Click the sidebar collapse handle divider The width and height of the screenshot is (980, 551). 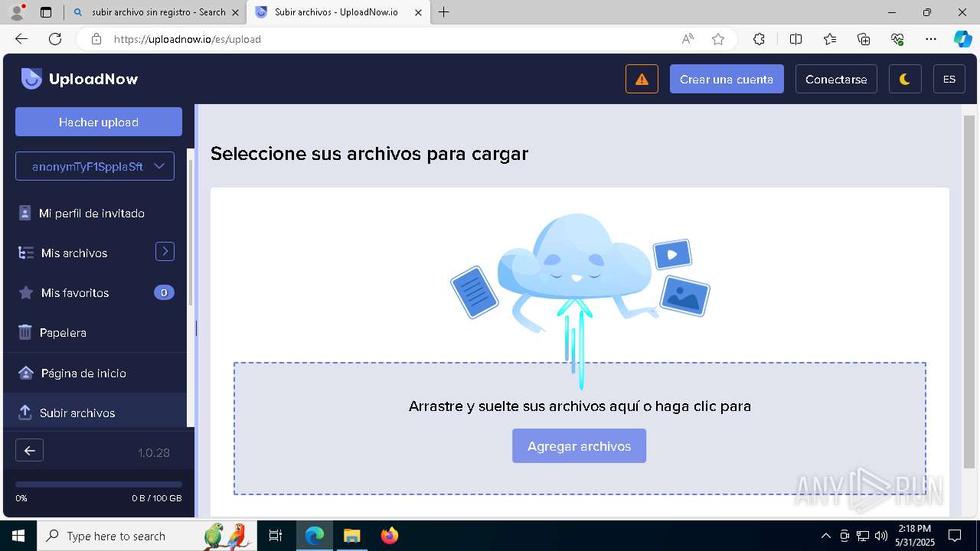point(196,328)
